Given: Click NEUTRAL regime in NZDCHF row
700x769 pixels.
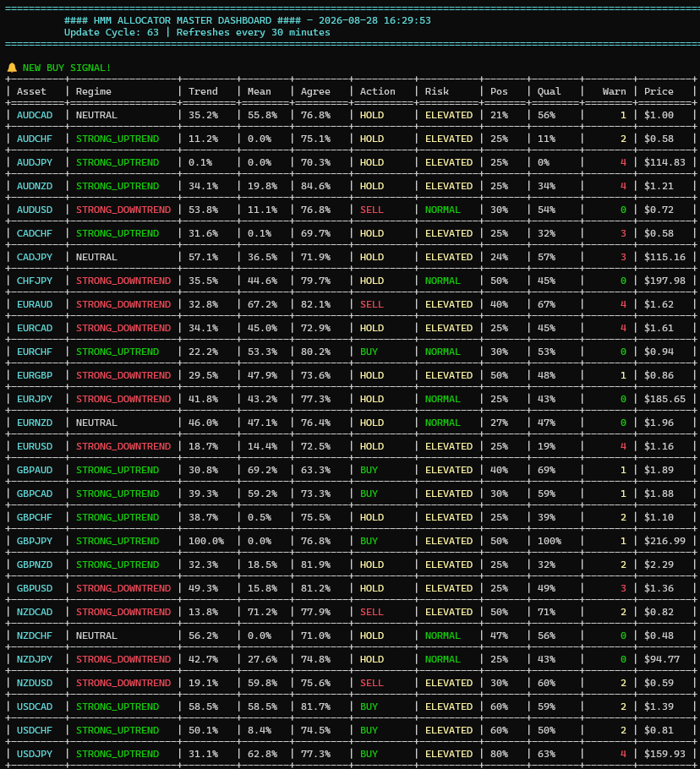Looking at the screenshot, I should pos(96,635).
